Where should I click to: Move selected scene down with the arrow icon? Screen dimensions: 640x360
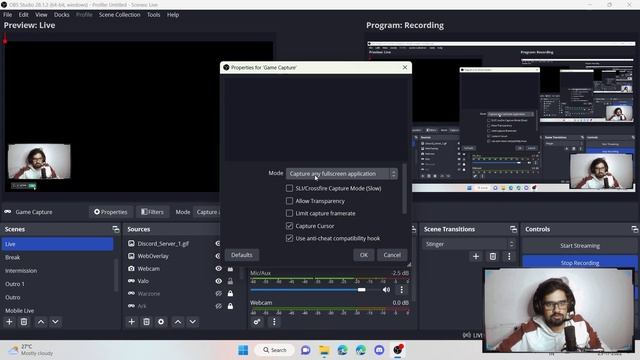(x=55, y=322)
